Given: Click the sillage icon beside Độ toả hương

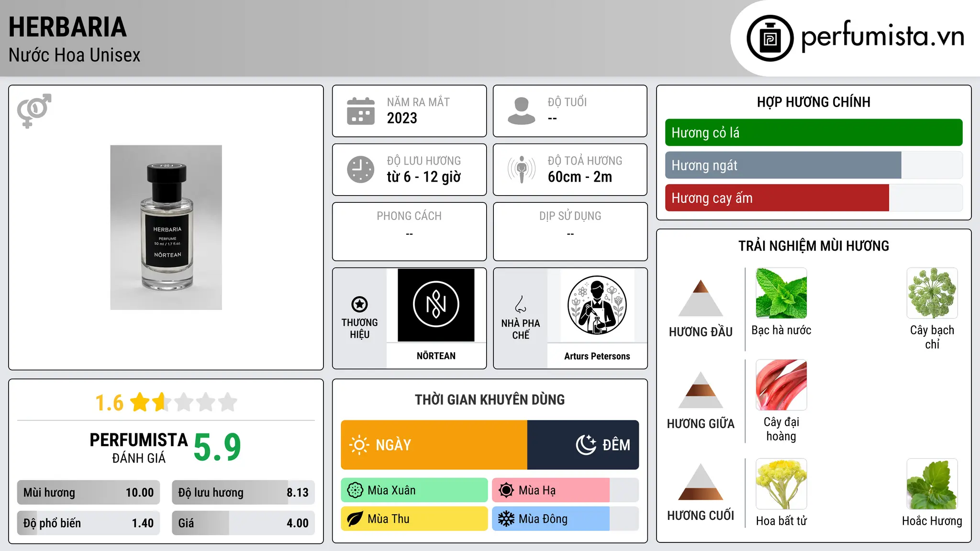Looking at the screenshot, I should point(522,169).
